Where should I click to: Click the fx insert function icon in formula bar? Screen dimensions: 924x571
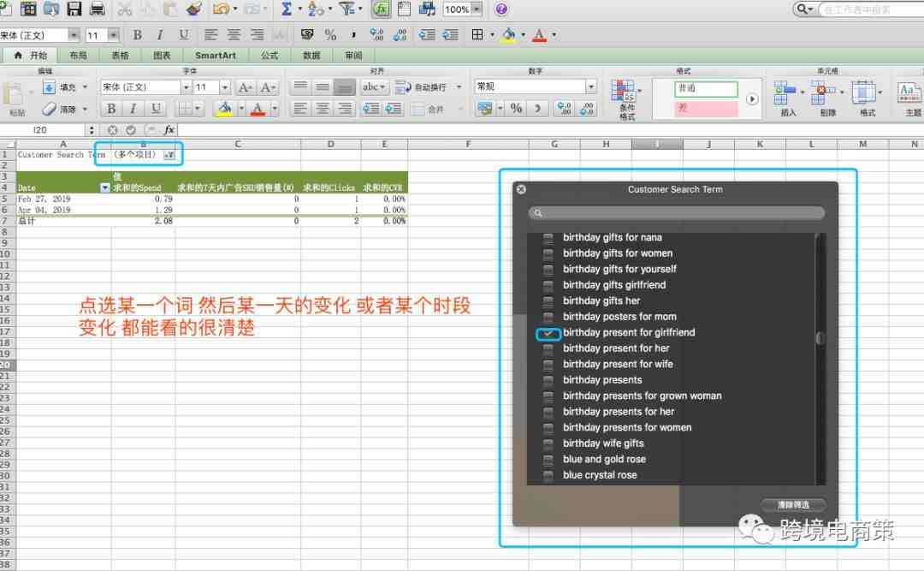point(169,130)
